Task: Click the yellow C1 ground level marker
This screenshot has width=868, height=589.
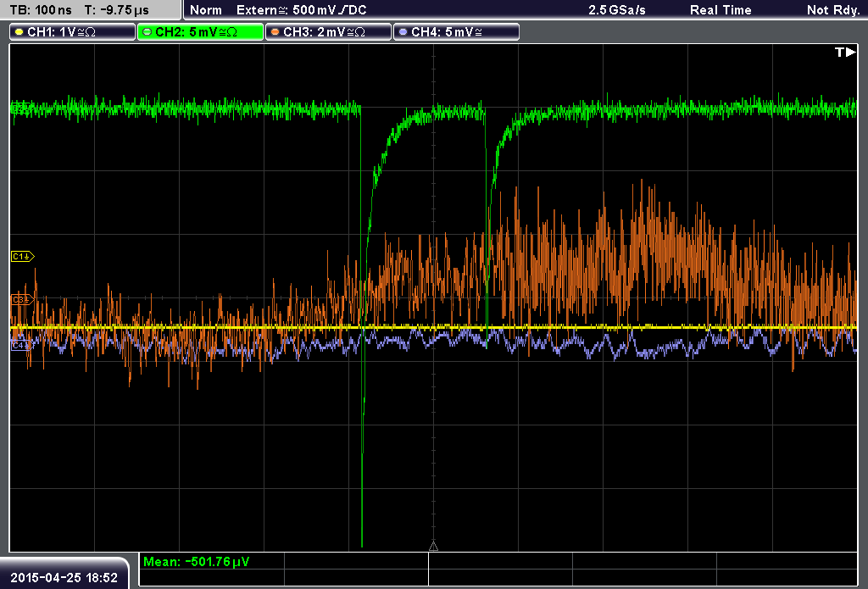Action: point(23,256)
